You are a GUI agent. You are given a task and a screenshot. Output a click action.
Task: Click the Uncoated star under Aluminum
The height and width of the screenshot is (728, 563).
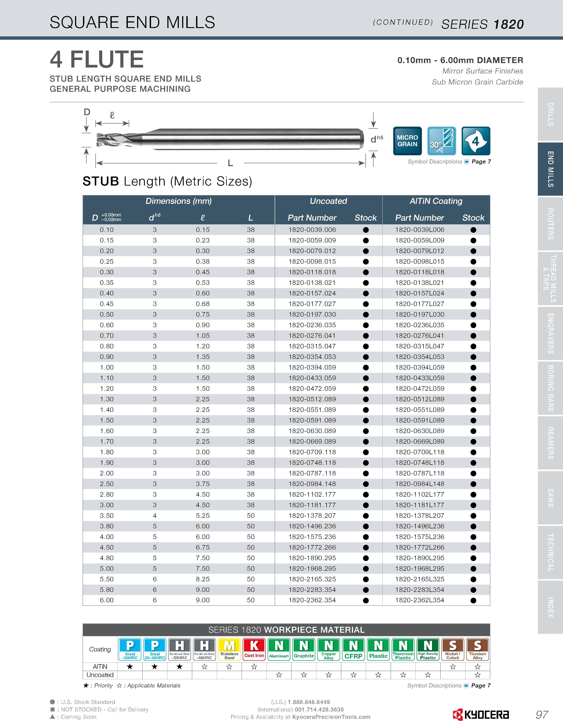(279, 675)
